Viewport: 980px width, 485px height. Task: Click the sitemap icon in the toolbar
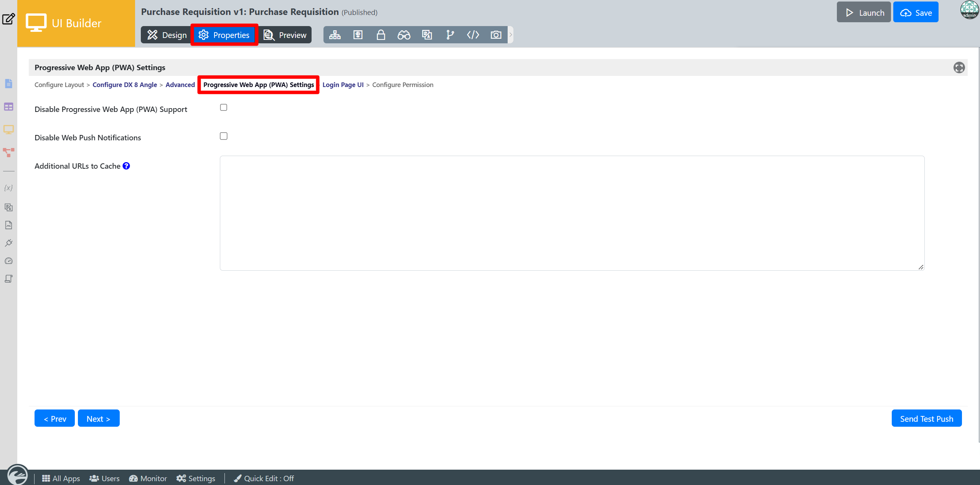[x=335, y=35]
